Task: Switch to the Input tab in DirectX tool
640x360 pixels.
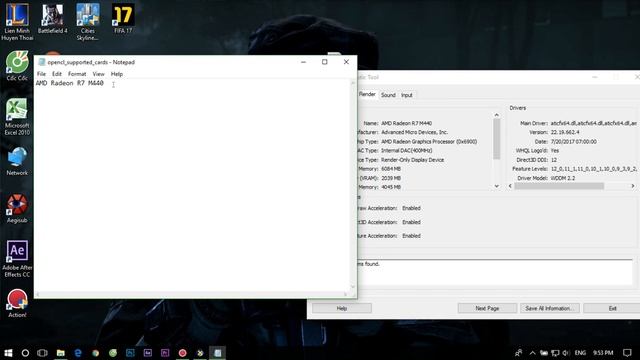Action: click(x=407, y=95)
